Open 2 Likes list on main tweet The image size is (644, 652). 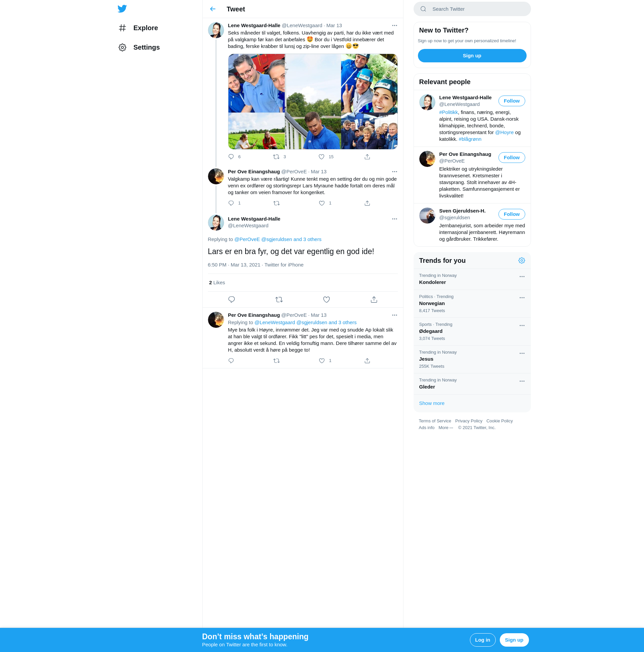[x=217, y=283]
